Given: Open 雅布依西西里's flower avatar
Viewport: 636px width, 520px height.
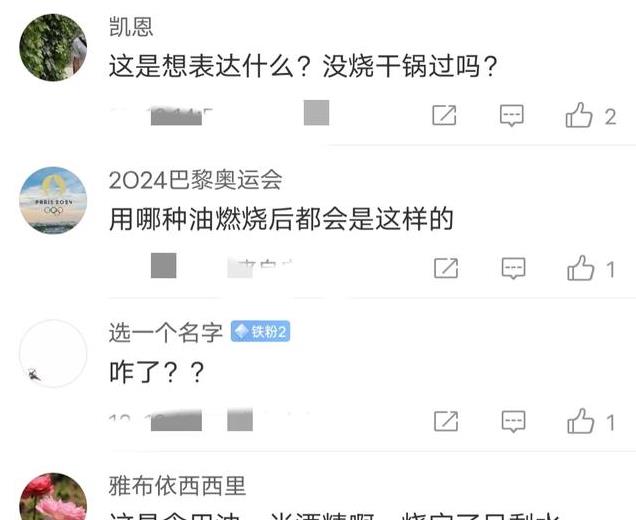Looking at the screenshot, I should pos(53,496).
